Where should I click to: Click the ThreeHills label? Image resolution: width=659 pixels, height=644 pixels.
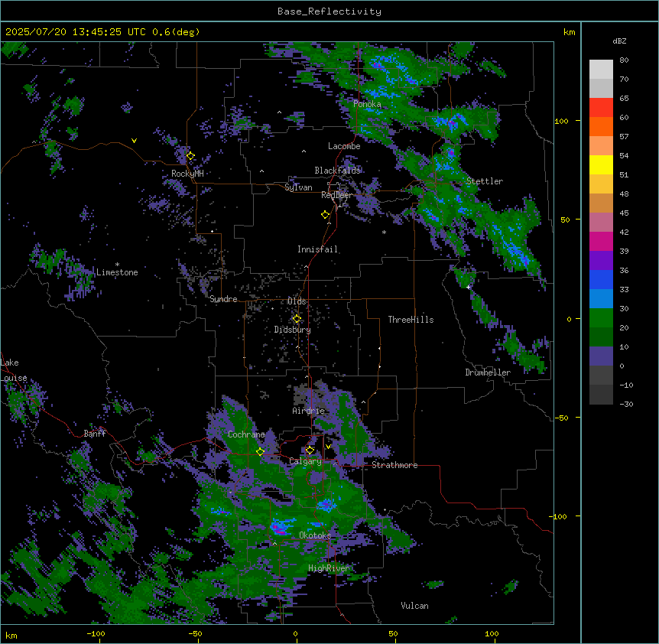click(x=411, y=320)
